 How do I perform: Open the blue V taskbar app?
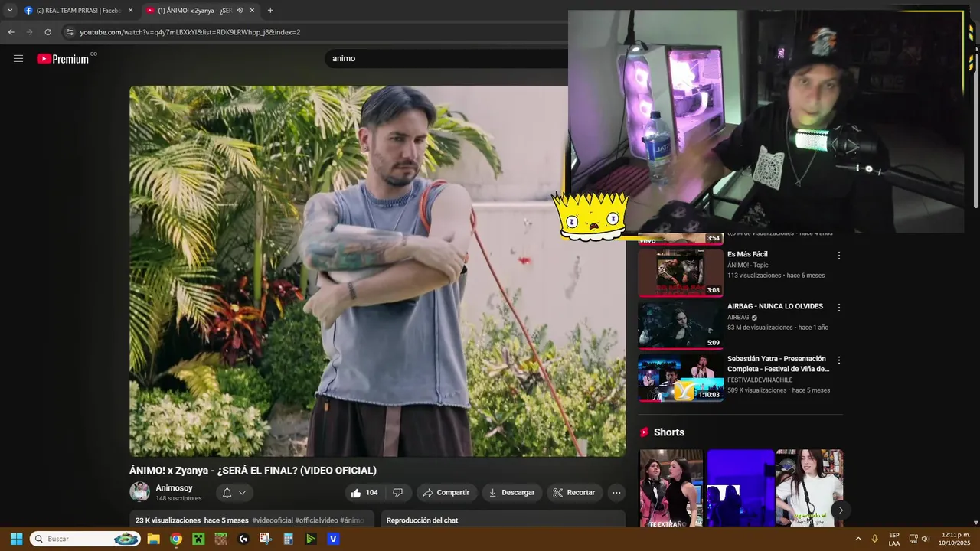click(x=333, y=539)
